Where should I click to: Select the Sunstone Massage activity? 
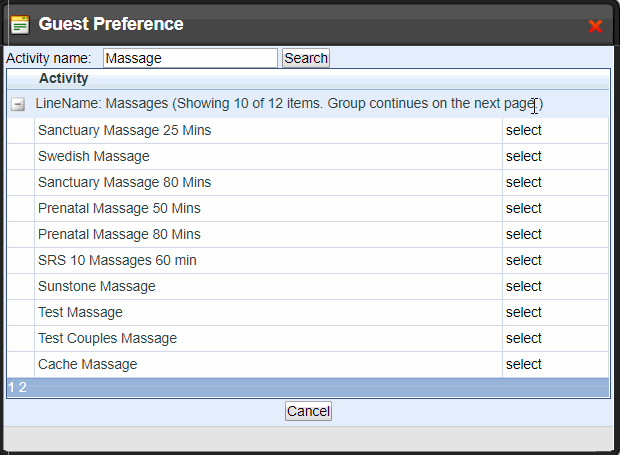click(523, 287)
